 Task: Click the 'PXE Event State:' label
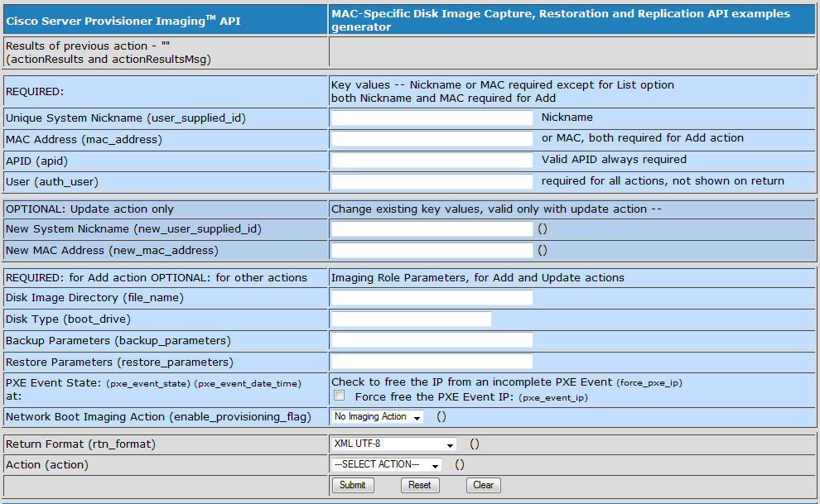pyautogui.click(x=53, y=383)
